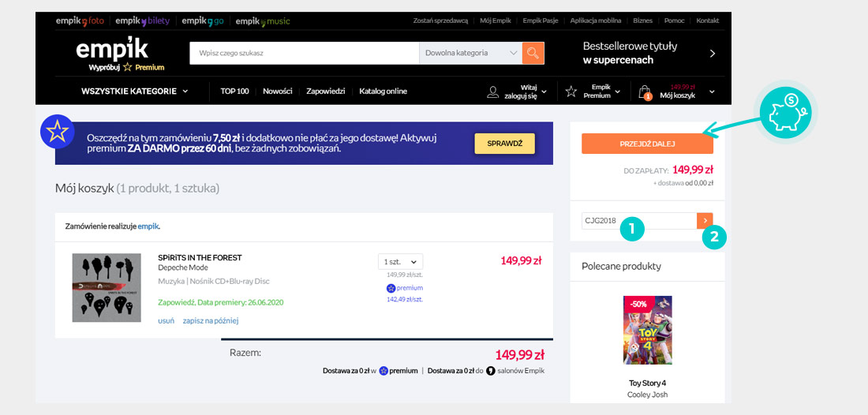The height and width of the screenshot is (415, 868).
Task: Click salonów Empik pin icon
Action: pos(490,371)
